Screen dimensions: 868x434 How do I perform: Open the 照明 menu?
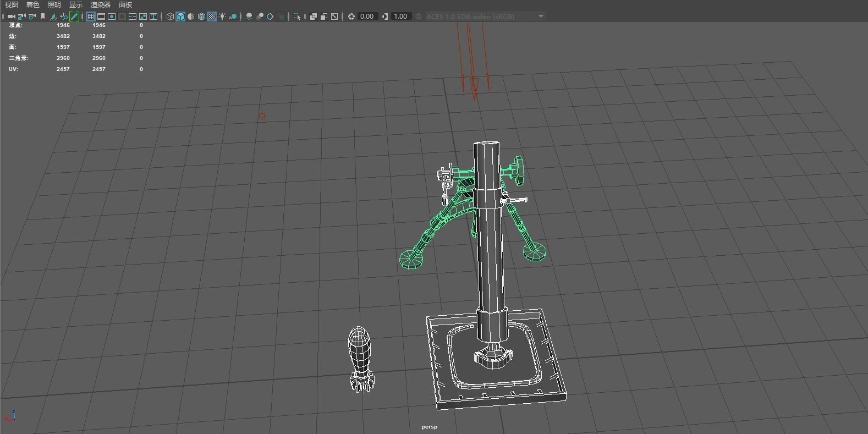point(54,4)
